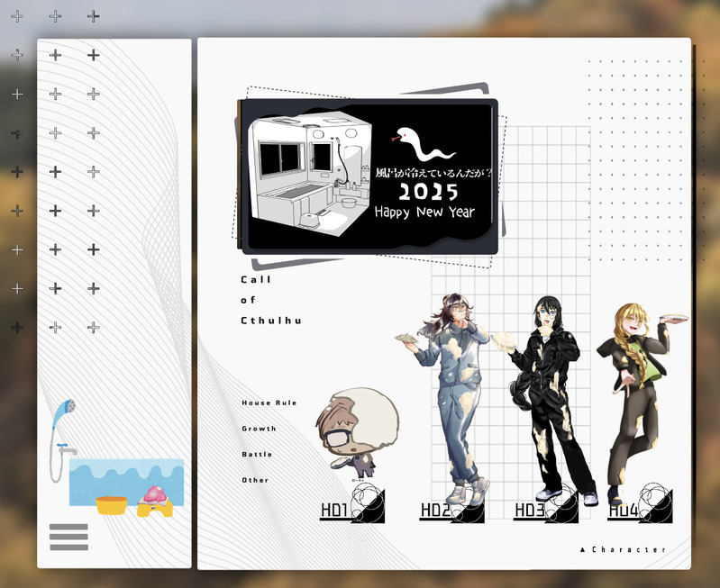The image size is (720, 588).
Task: Select the HO4 character label
Action: 640,505
